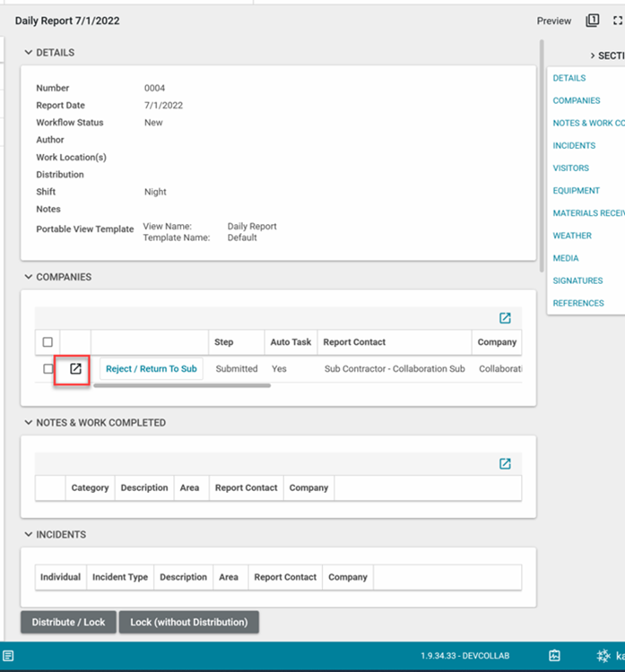Click the Lock (without Distribution) button
The width and height of the screenshot is (625, 672).
click(188, 622)
